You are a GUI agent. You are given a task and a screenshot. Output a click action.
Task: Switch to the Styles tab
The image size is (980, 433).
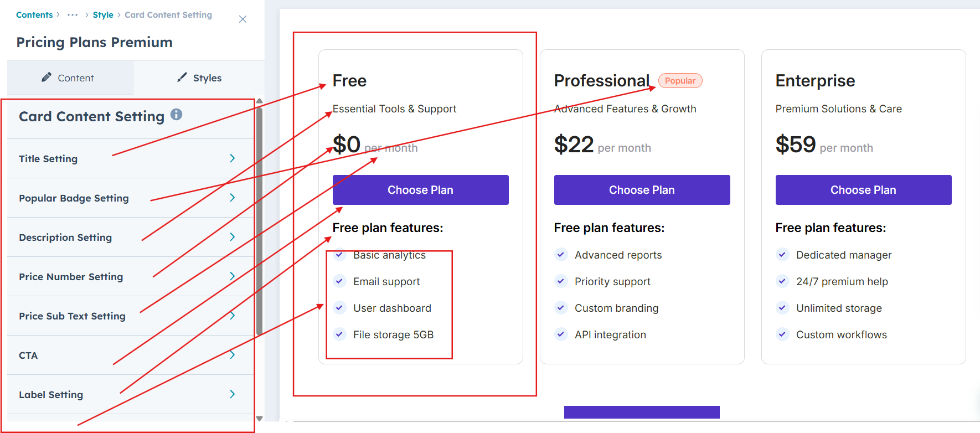click(199, 78)
